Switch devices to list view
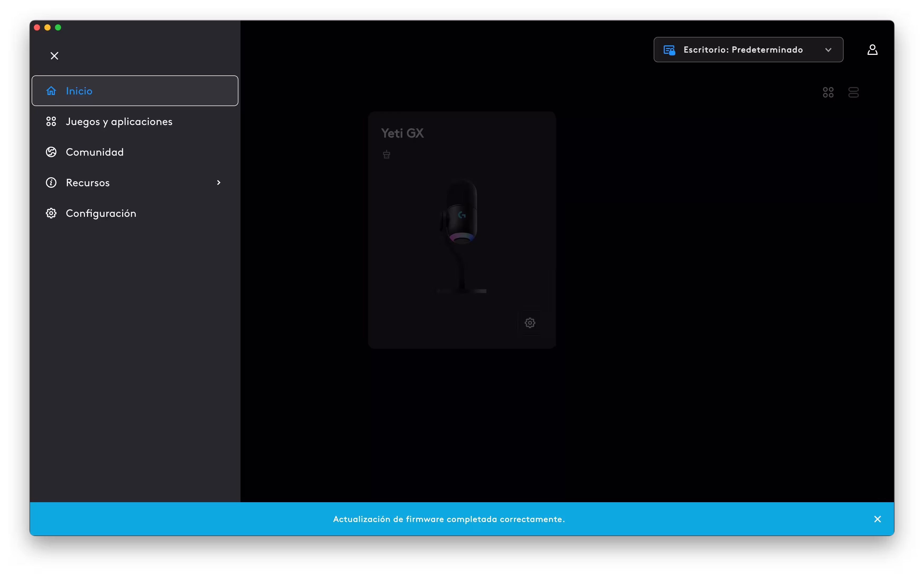This screenshot has height=575, width=924. 853,92
